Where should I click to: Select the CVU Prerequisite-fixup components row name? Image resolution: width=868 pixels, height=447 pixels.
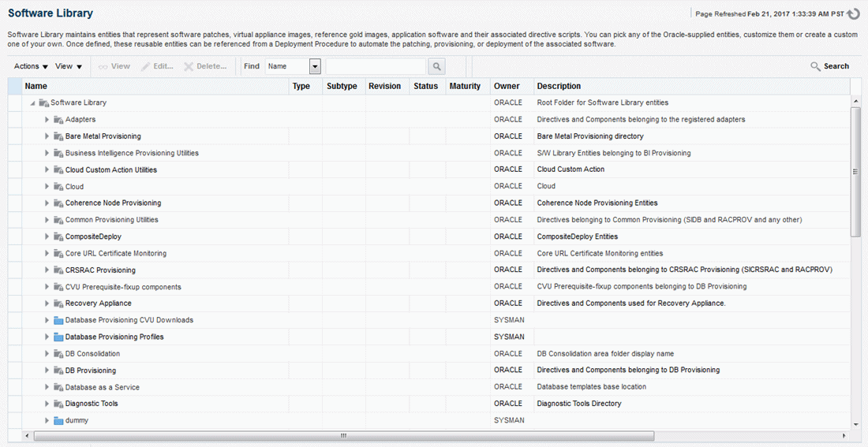(x=123, y=286)
